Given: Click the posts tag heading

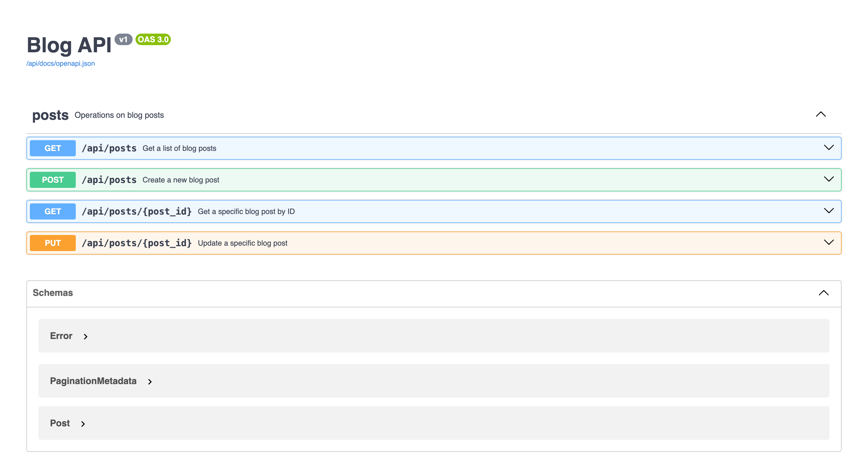Looking at the screenshot, I should point(50,115).
